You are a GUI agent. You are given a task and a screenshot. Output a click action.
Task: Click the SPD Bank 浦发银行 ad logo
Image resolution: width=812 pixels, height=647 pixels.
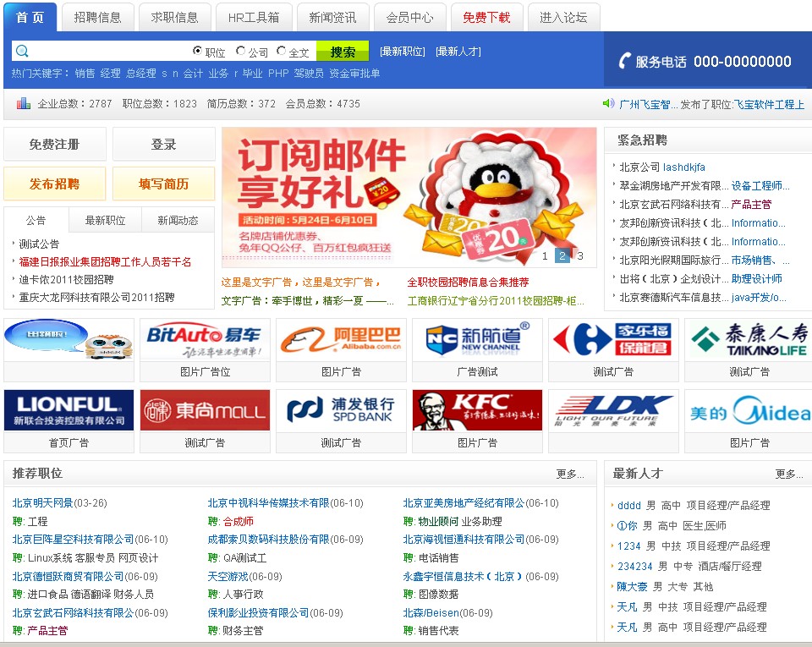point(340,410)
